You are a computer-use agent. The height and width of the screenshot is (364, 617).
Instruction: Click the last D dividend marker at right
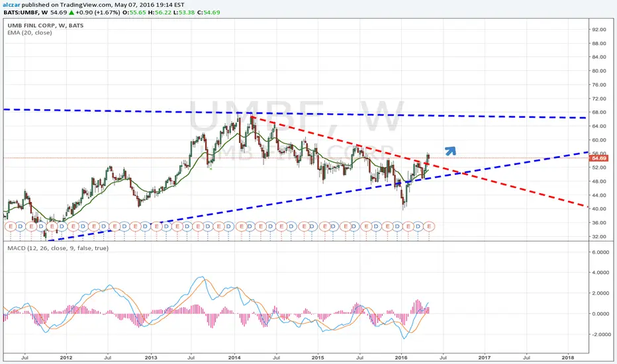pyautogui.click(x=418, y=226)
